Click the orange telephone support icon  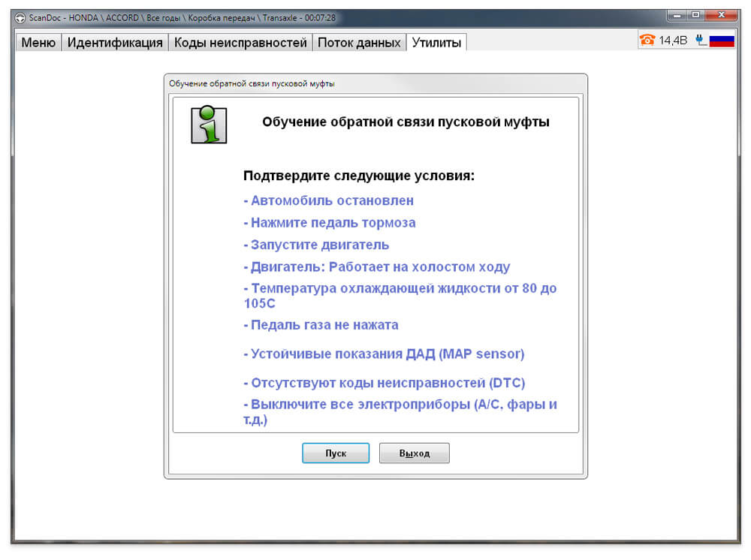click(x=647, y=41)
